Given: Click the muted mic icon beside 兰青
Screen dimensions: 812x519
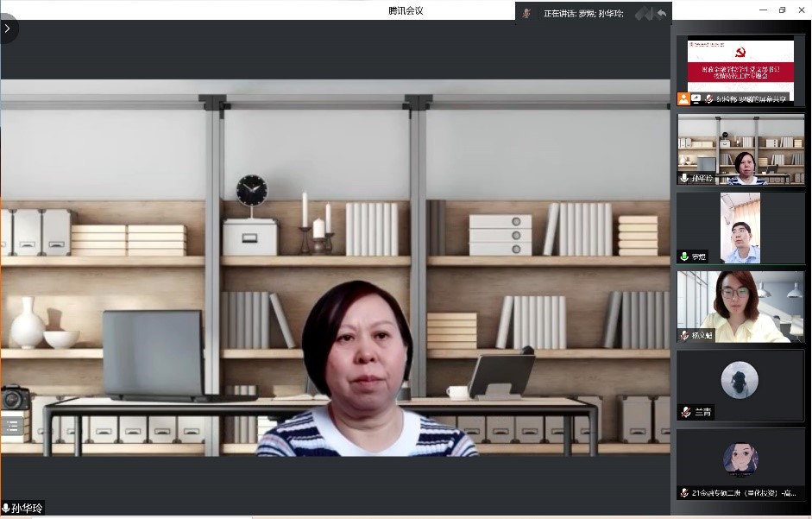Looking at the screenshot, I should [x=684, y=413].
